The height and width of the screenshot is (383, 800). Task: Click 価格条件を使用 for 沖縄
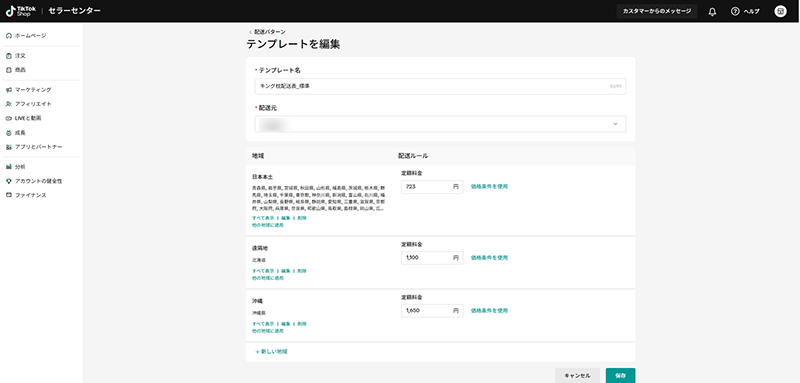489,311
